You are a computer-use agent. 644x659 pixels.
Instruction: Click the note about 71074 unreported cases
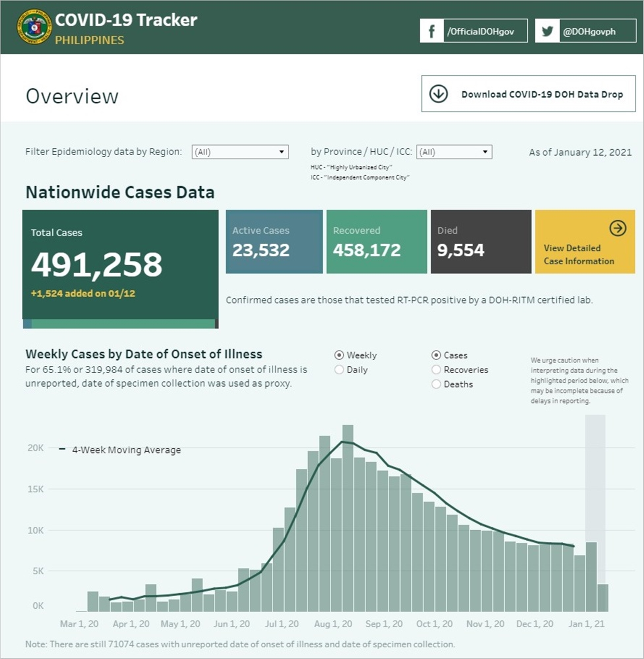coord(240,644)
